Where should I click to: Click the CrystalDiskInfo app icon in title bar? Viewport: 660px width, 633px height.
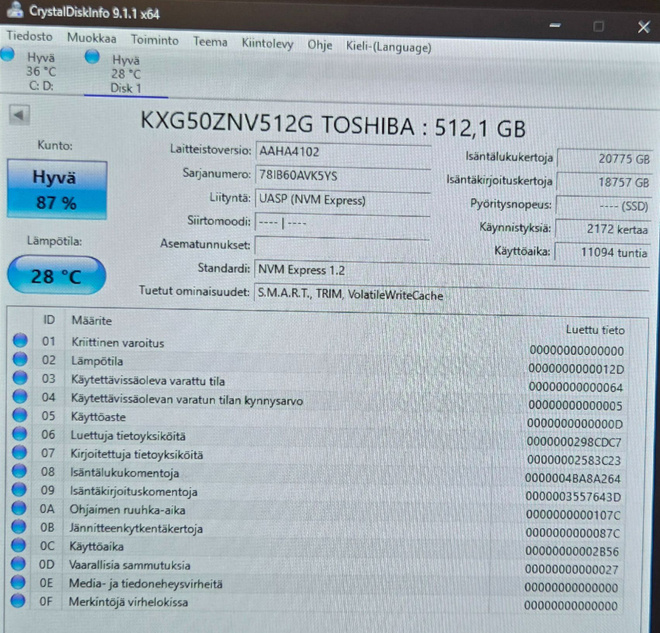click(15, 10)
